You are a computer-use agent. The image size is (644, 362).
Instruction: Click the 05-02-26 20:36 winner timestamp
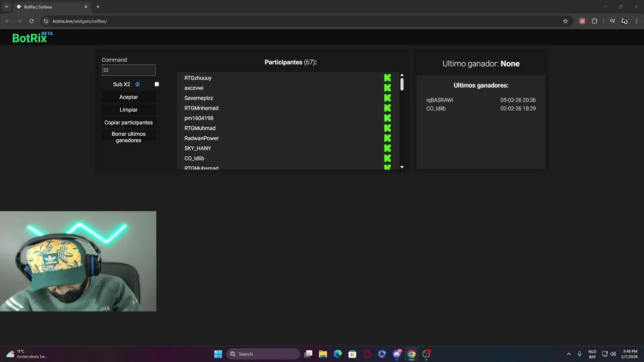[x=518, y=100]
